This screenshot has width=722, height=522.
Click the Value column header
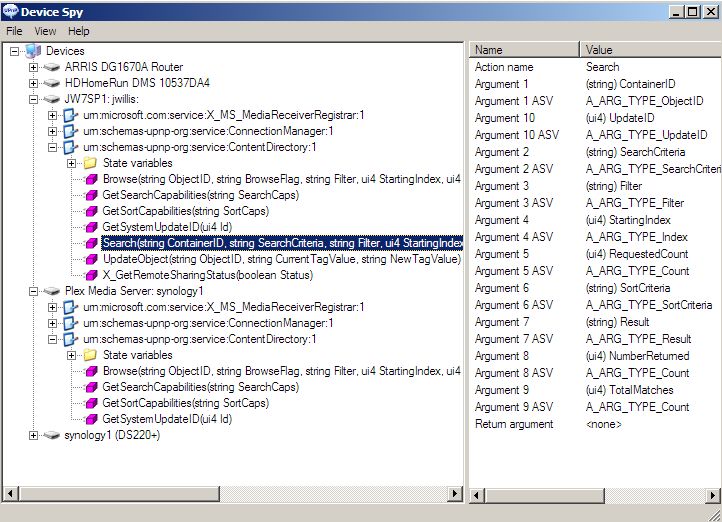pos(651,50)
